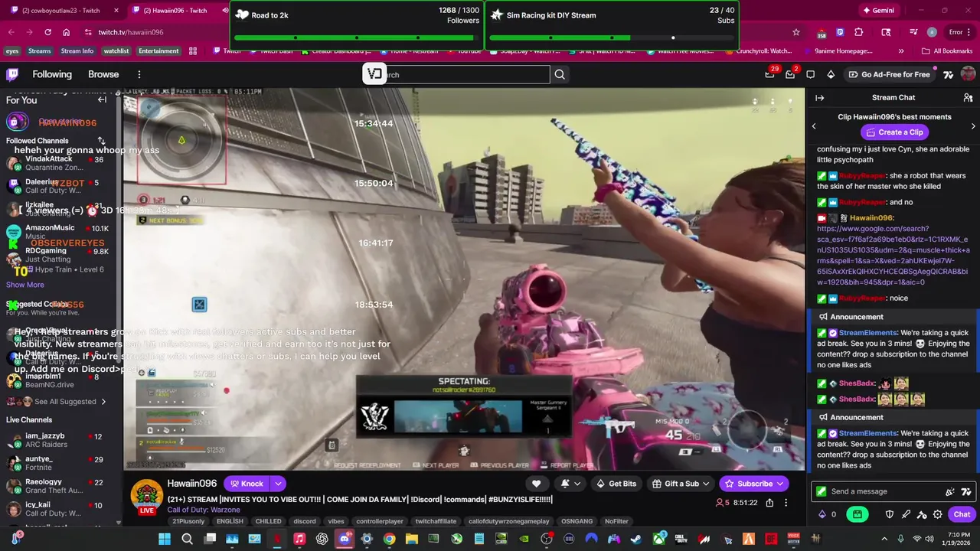The height and width of the screenshot is (551, 980).
Task: Open the Chrome extensions puzzle icon
Action: click(859, 32)
